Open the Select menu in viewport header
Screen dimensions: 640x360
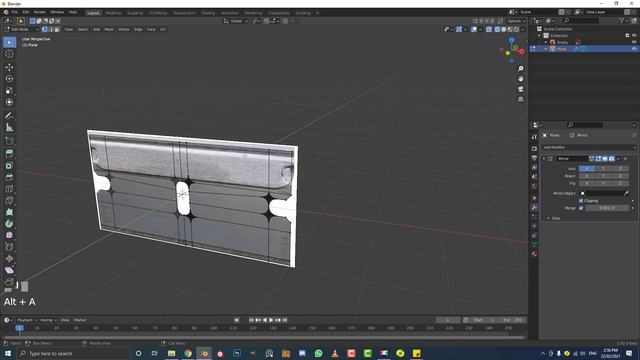click(x=83, y=29)
